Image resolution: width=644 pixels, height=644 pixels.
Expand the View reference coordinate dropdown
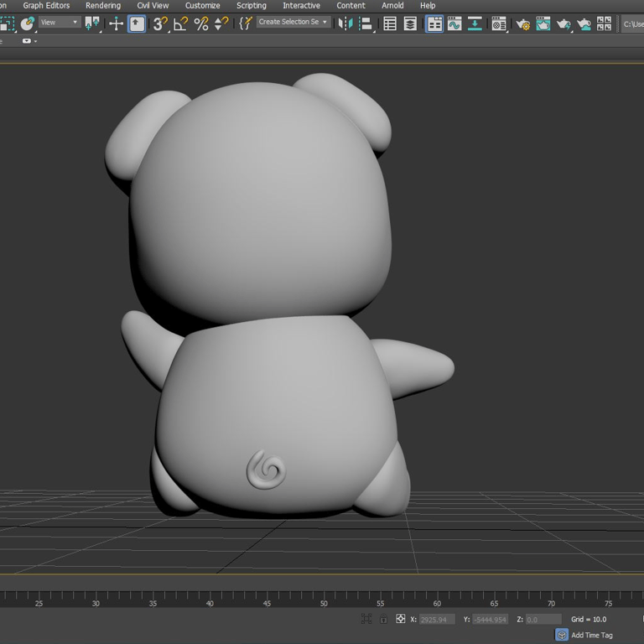click(60, 22)
